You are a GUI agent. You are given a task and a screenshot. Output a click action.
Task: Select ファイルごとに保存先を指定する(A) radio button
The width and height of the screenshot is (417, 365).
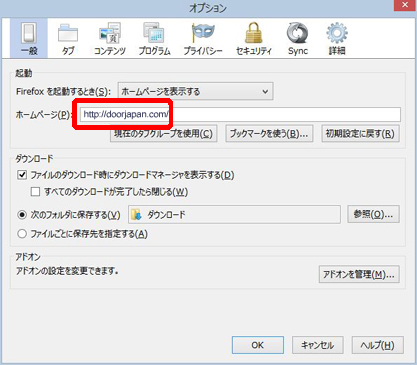(x=22, y=234)
